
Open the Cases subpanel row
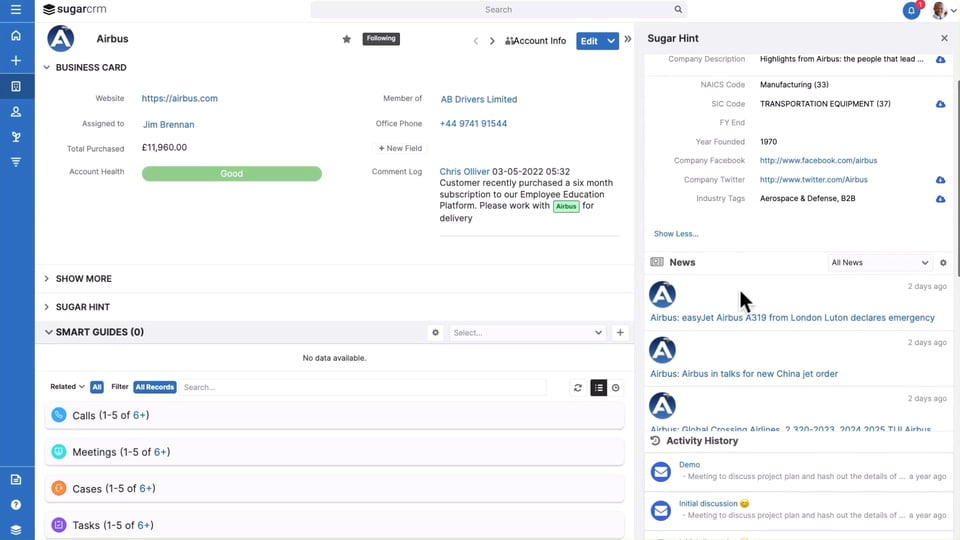tap(334, 489)
